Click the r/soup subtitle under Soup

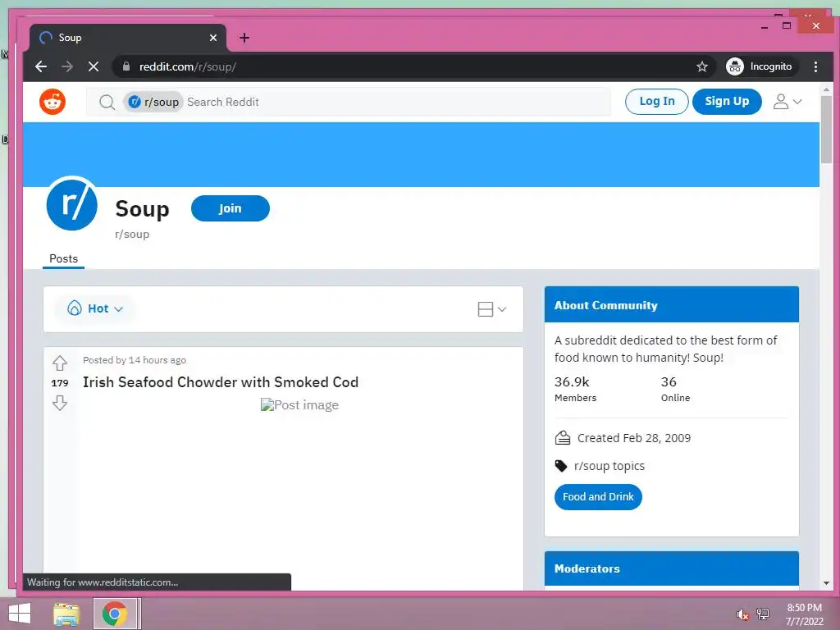click(x=132, y=234)
